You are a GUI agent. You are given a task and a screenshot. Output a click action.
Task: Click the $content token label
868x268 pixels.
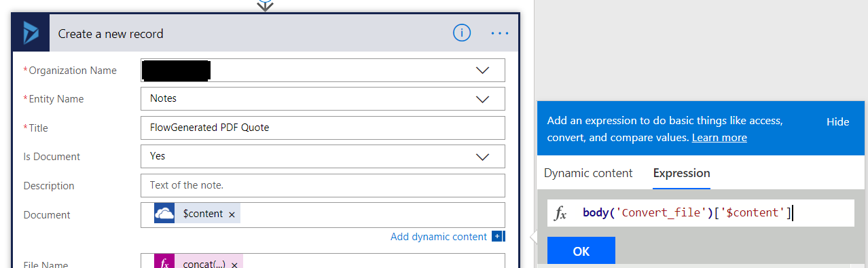click(x=202, y=214)
